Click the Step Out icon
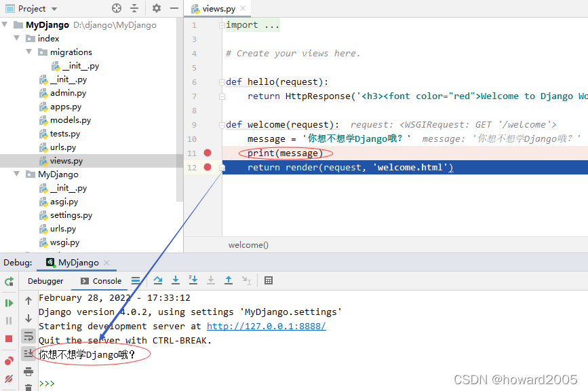 229,280
